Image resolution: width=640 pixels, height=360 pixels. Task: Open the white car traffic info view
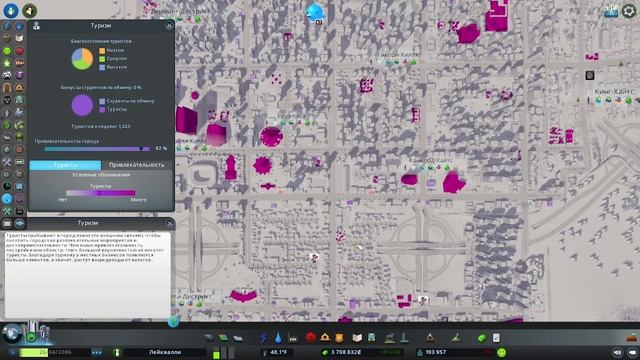point(7,76)
